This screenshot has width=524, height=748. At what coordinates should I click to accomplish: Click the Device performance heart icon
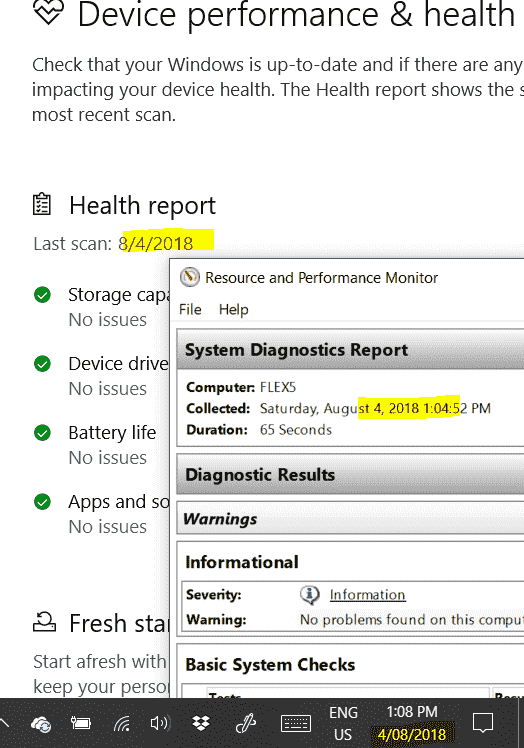[x=48, y=13]
